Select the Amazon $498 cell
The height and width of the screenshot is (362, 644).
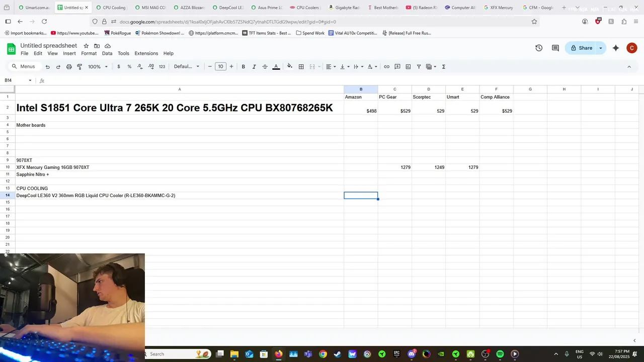pyautogui.click(x=361, y=108)
